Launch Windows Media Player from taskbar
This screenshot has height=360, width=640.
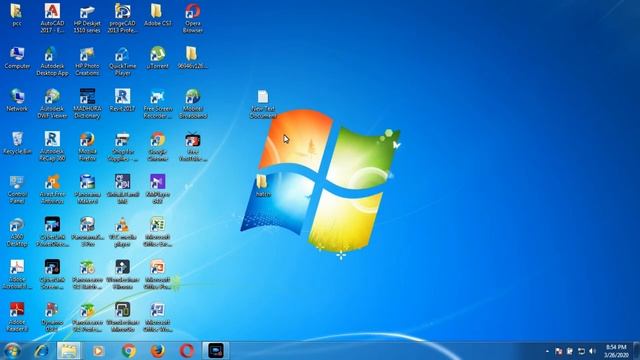click(x=98, y=351)
